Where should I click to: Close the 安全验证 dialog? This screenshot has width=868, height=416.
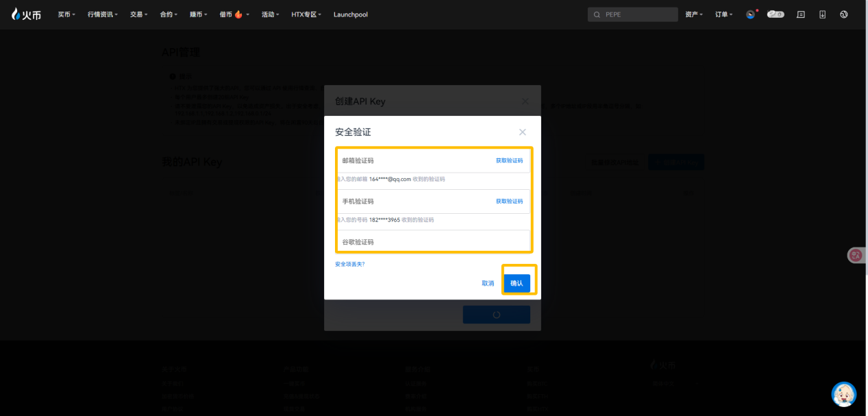pyautogui.click(x=523, y=132)
